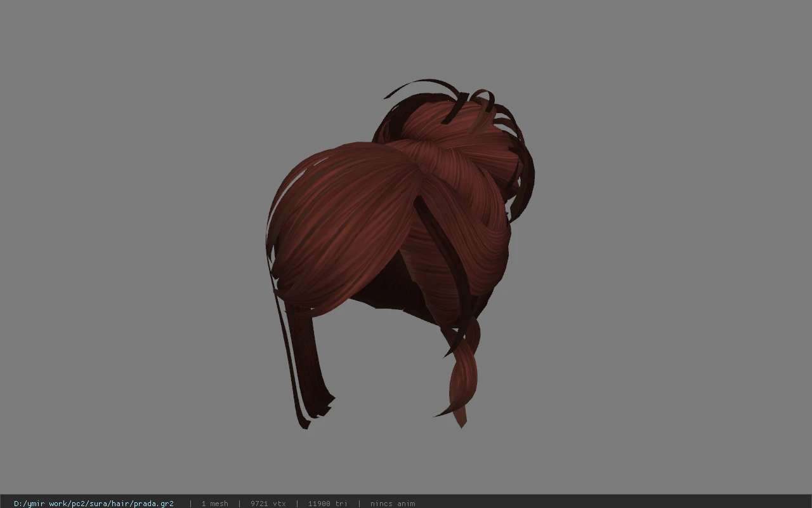Click the '9721 vtx' vertex count

pyautogui.click(x=268, y=504)
